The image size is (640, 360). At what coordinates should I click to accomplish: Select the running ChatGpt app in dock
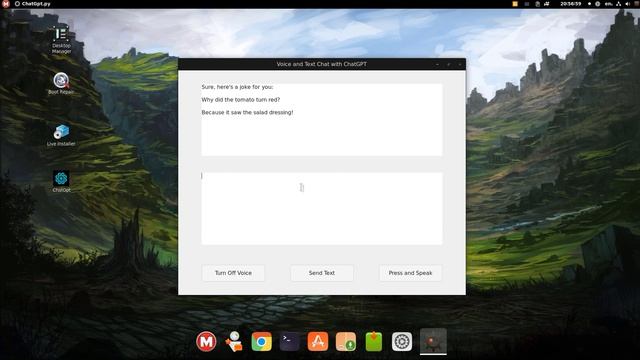(433, 341)
